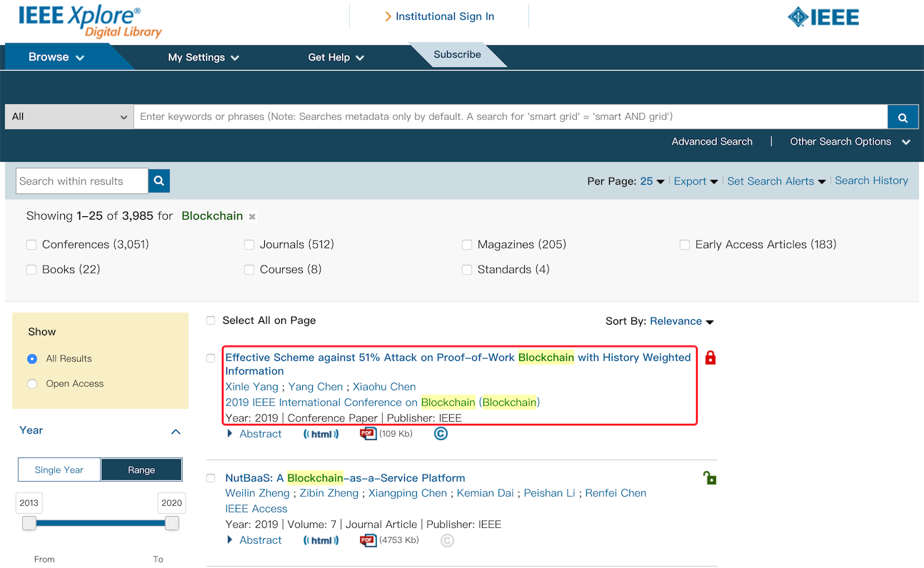
Task: Open the Per Page 25 dropdown
Action: coord(653,181)
